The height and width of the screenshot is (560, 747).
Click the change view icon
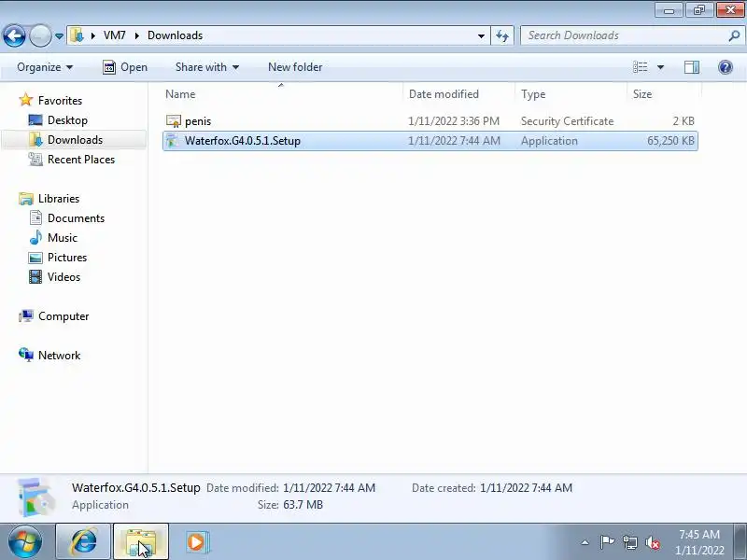(x=640, y=67)
